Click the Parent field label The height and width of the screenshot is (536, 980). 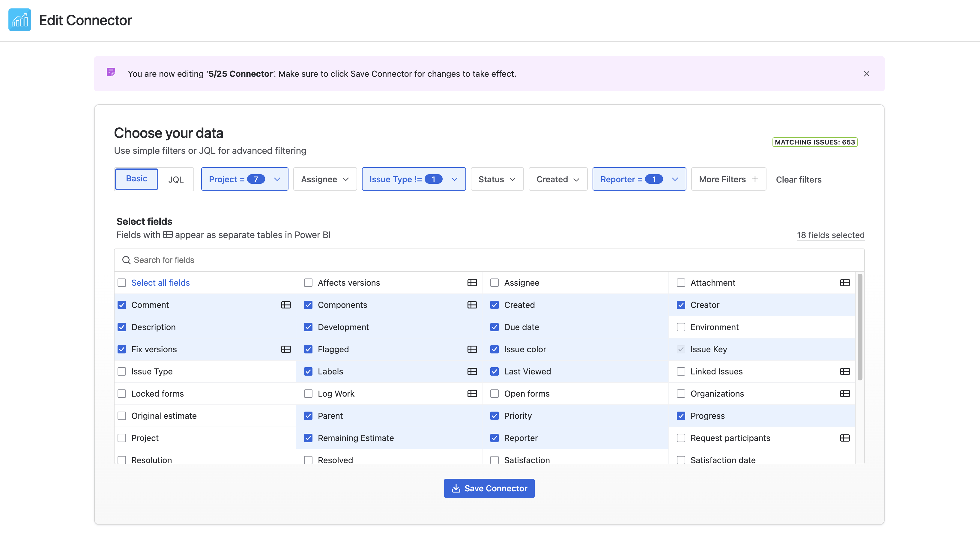[x=330, y=416]
